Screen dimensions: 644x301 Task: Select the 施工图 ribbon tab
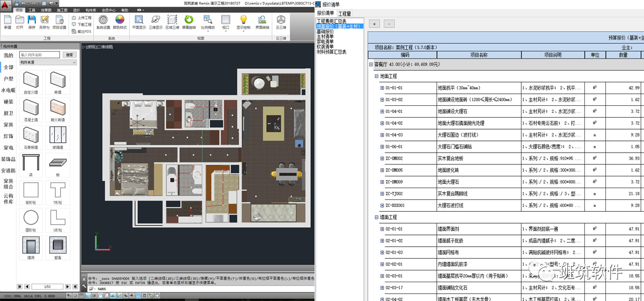[62, 10]
